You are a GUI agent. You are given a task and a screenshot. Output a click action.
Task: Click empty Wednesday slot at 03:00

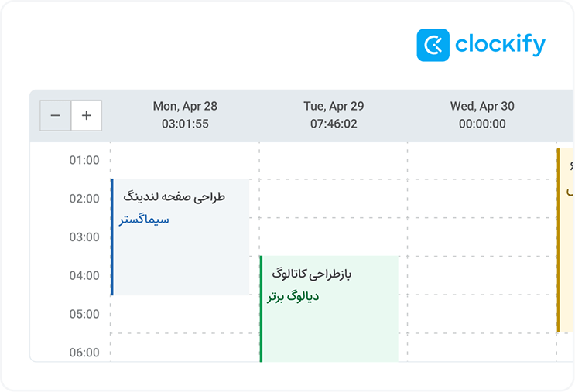click(x=481, y=237)
